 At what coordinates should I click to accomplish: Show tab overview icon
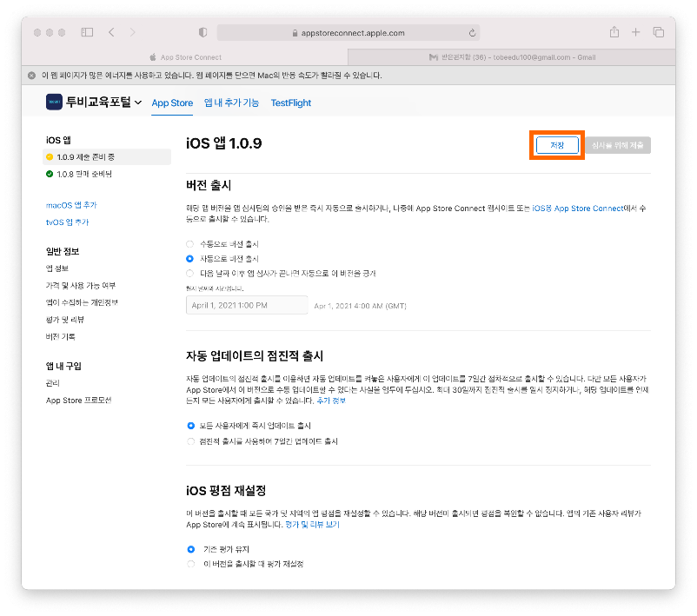point(659,32)
